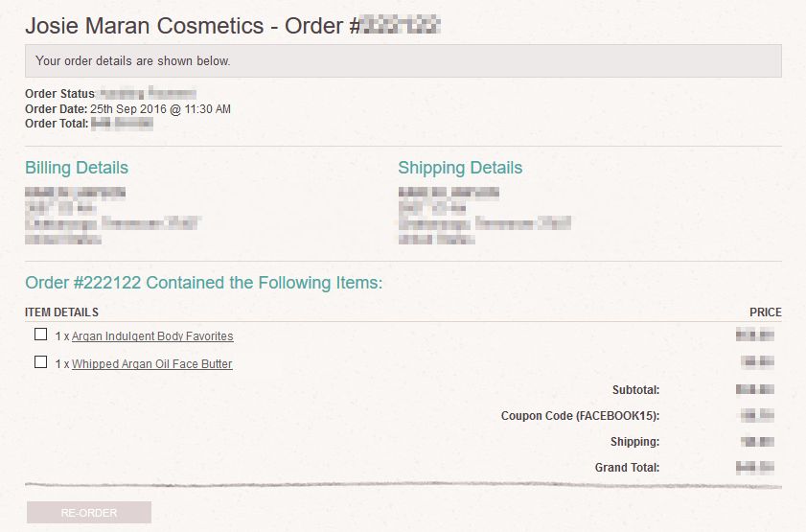The image size is (806, 532).
Task: Click the PRICE column header
Action: pos(766,312)
